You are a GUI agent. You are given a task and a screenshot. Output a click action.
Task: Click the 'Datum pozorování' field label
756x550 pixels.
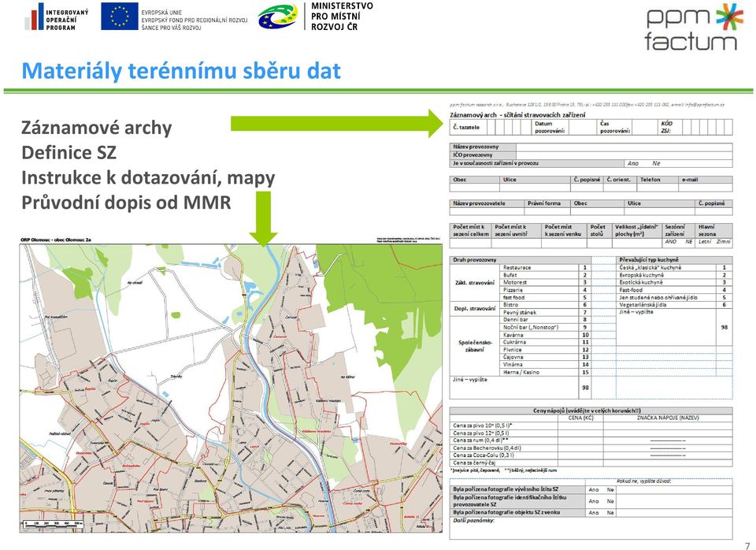tap(549, 128)
